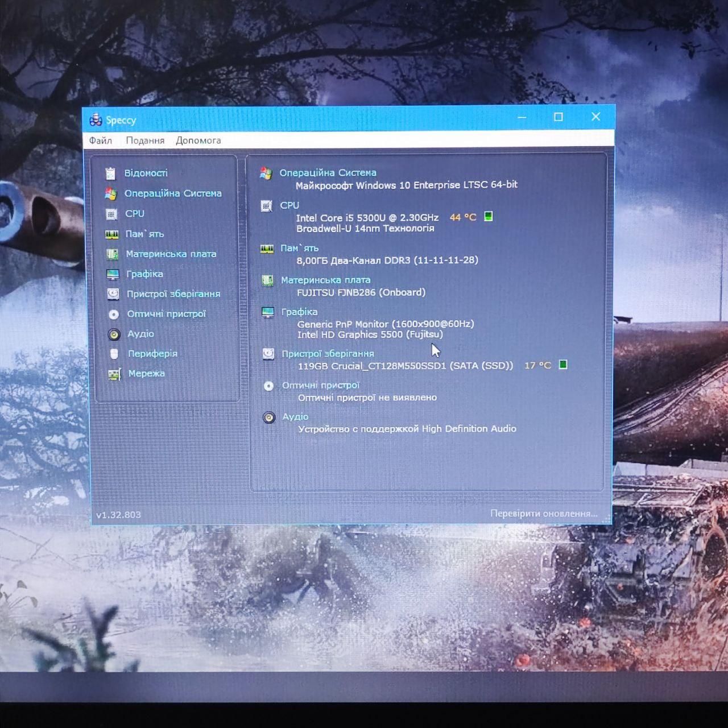Image resolution: width=728 pixels, height=728 pixels.
Task: Click the Аудіо heading in summary panel
Action: [295, 416]
